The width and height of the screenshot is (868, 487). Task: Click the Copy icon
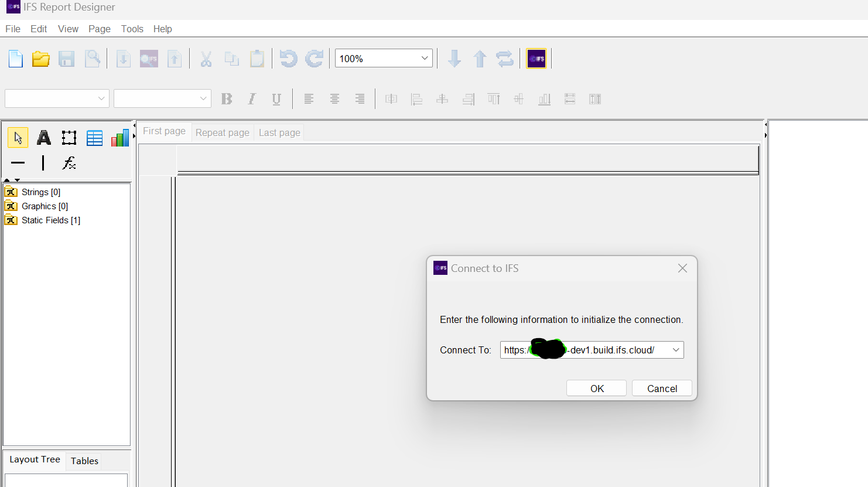[x=232, y=59]
